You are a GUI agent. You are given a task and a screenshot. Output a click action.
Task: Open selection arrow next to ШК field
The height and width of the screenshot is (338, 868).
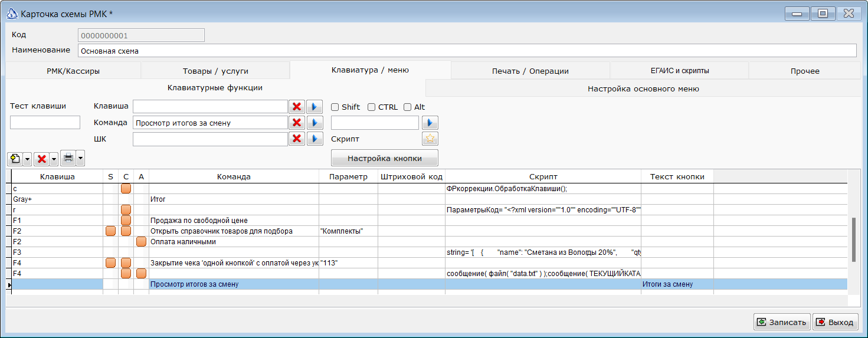click(x=315, y=139)
